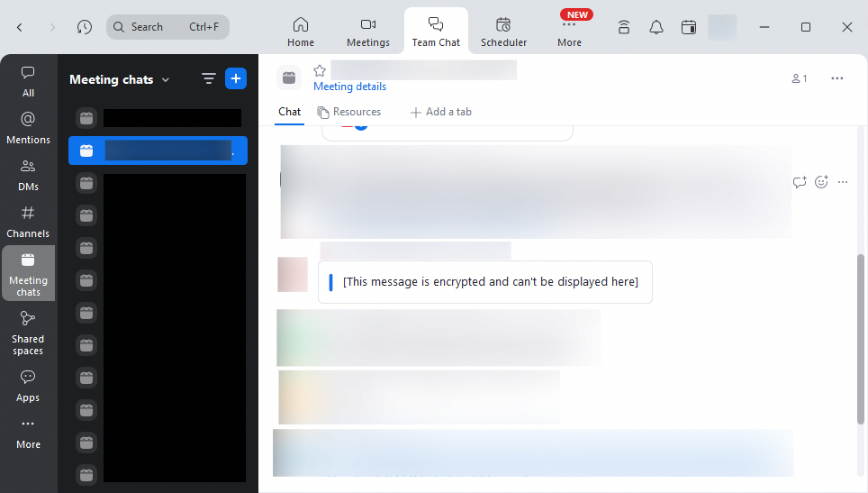
Task: Star this meeting chat
Action: pos(320,70)
